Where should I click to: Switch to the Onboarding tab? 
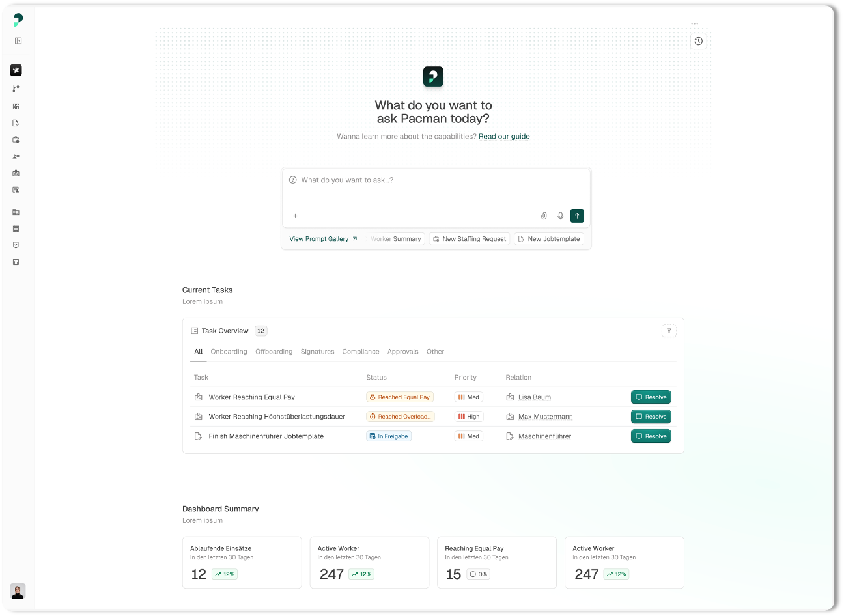229,352
